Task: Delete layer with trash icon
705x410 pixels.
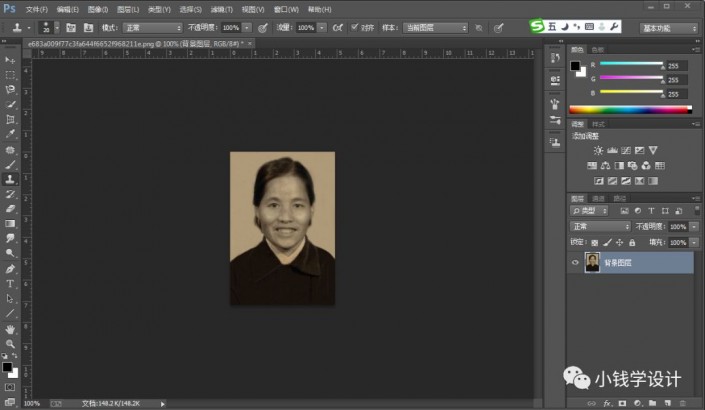Action: [683, 403]
